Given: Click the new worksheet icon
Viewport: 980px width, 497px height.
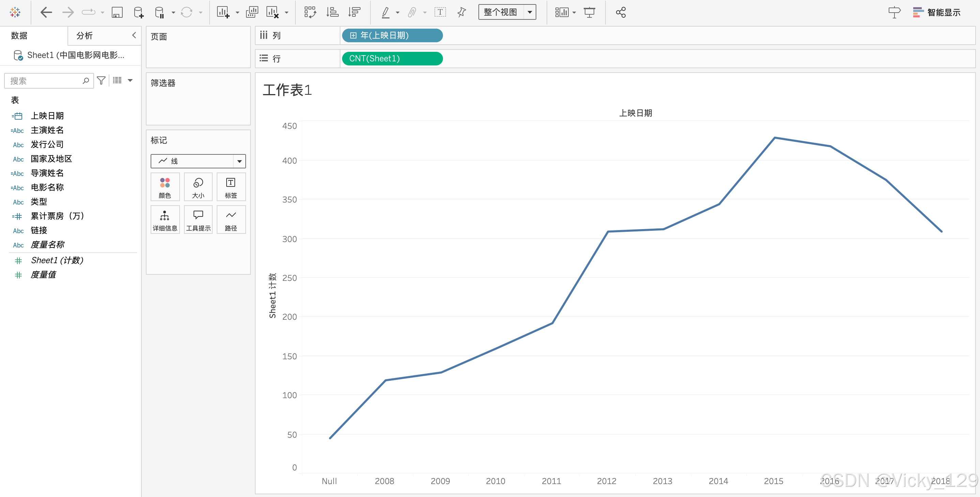Looking at the screenshot, I should coord(223,13).
